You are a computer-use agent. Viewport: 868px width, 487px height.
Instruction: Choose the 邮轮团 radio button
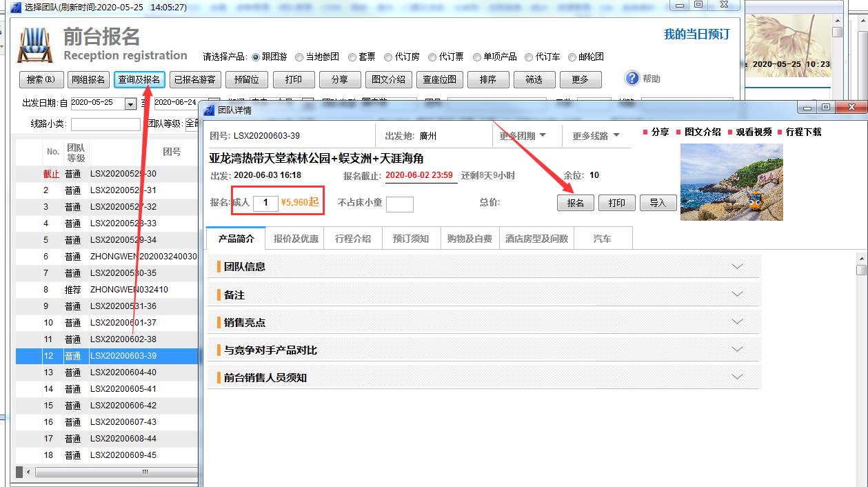[572, 57]
